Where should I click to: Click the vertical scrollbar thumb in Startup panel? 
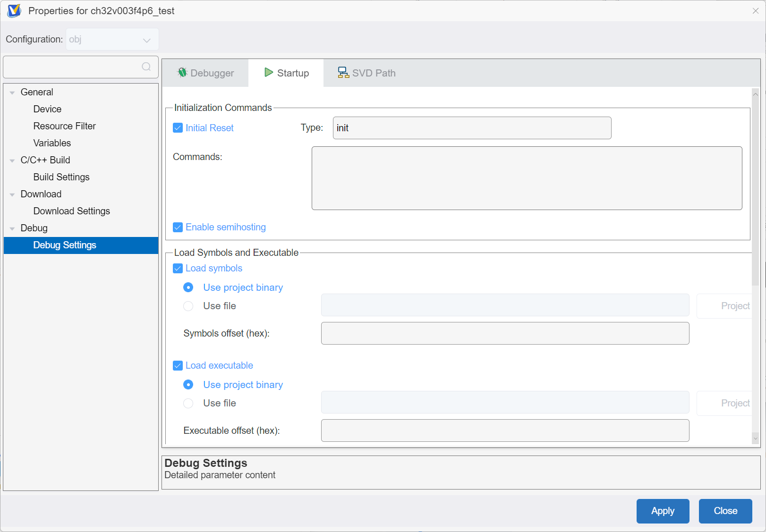[x=756, y=193]
